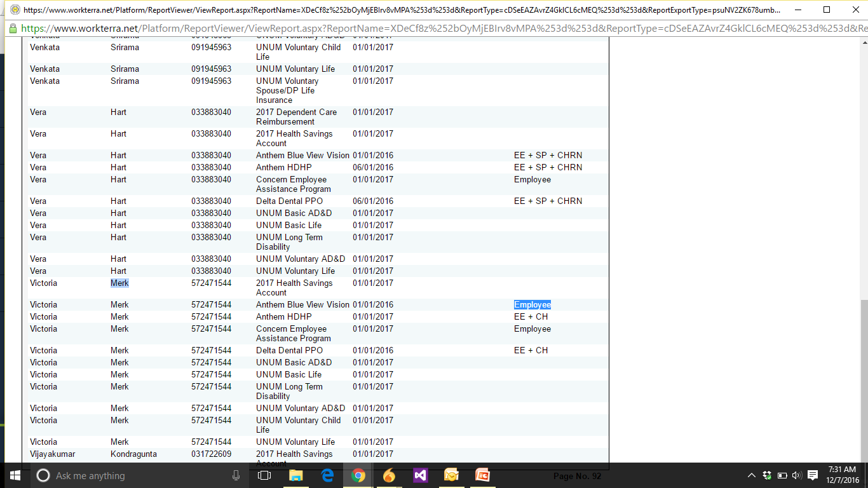Click Kondragunta in the last name column

click(x=133, y=454)
